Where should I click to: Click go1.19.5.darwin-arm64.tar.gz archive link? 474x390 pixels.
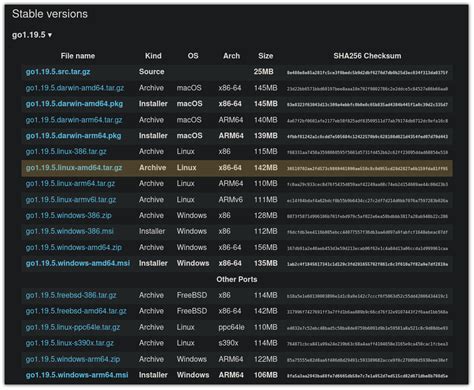coord(74,120)
